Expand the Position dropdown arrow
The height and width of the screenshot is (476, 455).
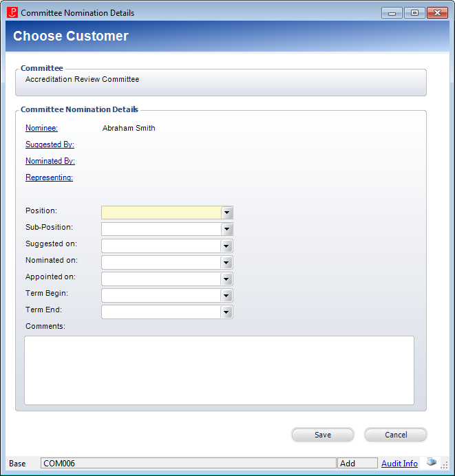pos(227,213)
